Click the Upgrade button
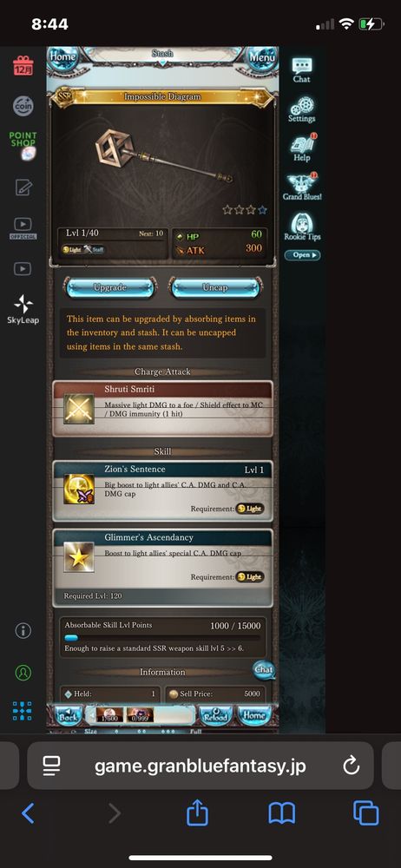The height and width of the screenshot is (868, 401). point(109,288)
